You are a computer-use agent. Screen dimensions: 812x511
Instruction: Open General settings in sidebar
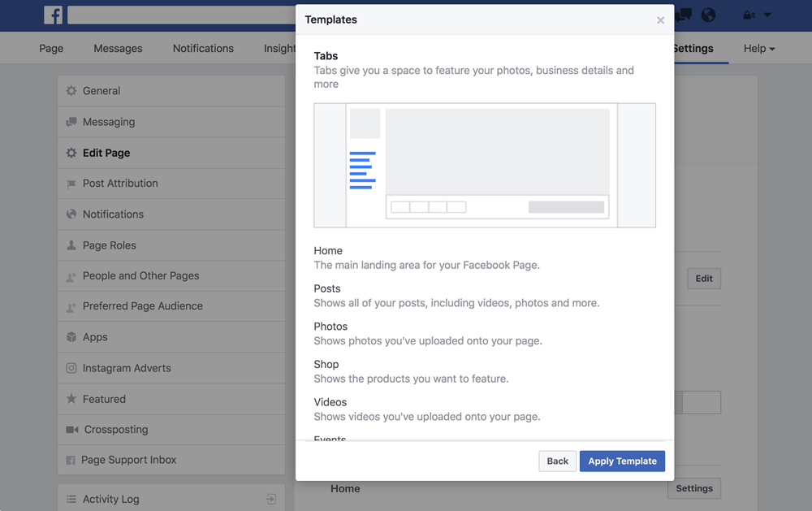(x=171, y=91)
